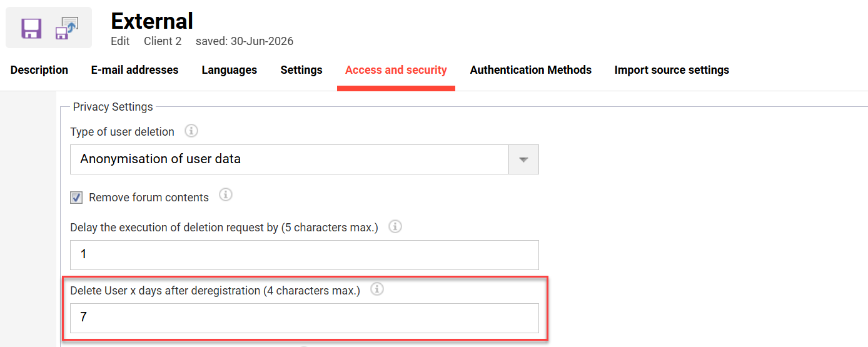The width and height of the screenshot is (868, 347).
Task: Go to the Languages tab
Action: click(x=230, y=70)
